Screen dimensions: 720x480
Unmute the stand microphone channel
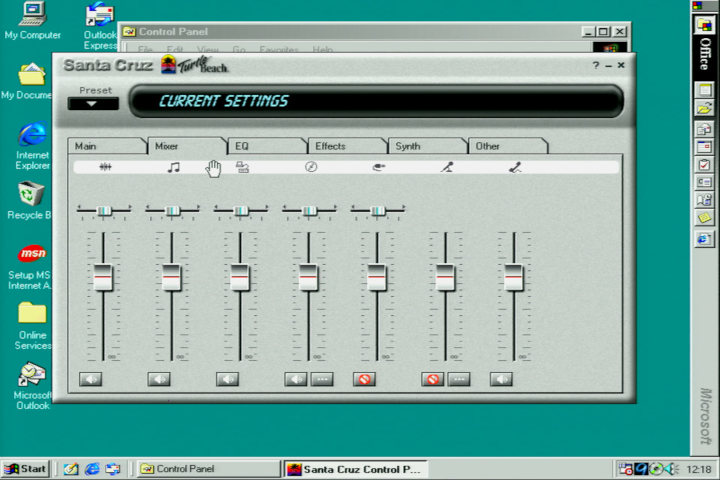[x=433, y=379]
